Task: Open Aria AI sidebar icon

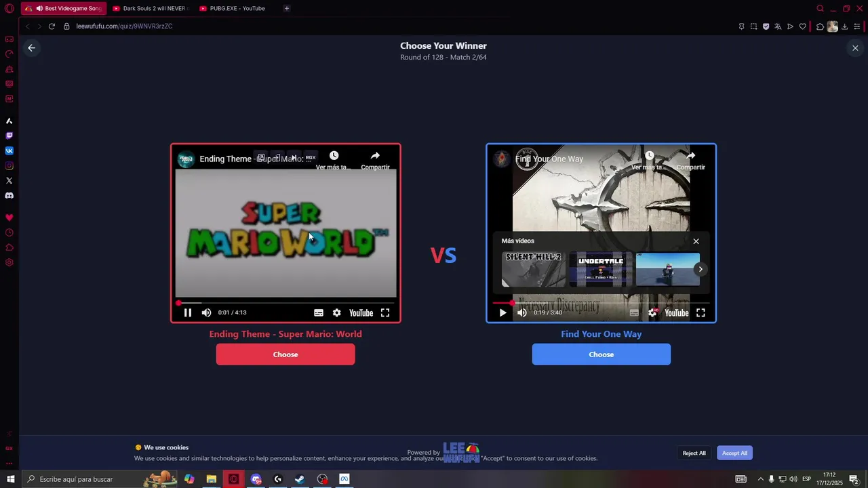Action: (x=9, y=121)
